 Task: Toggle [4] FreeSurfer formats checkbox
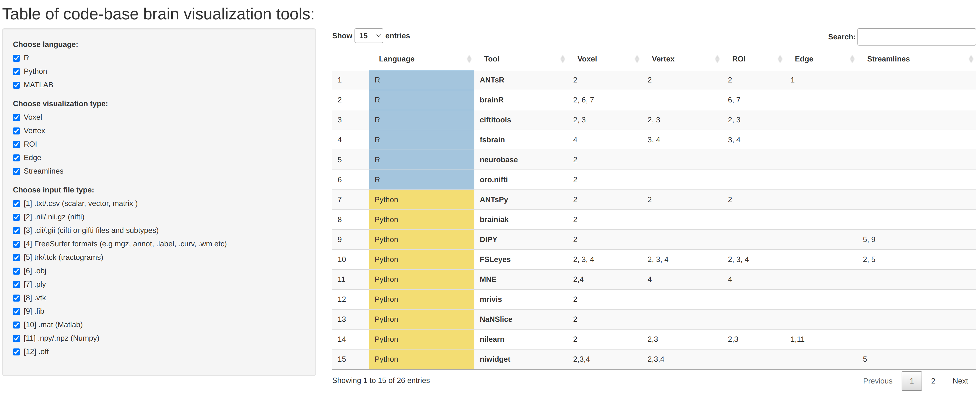coord(16,244)
